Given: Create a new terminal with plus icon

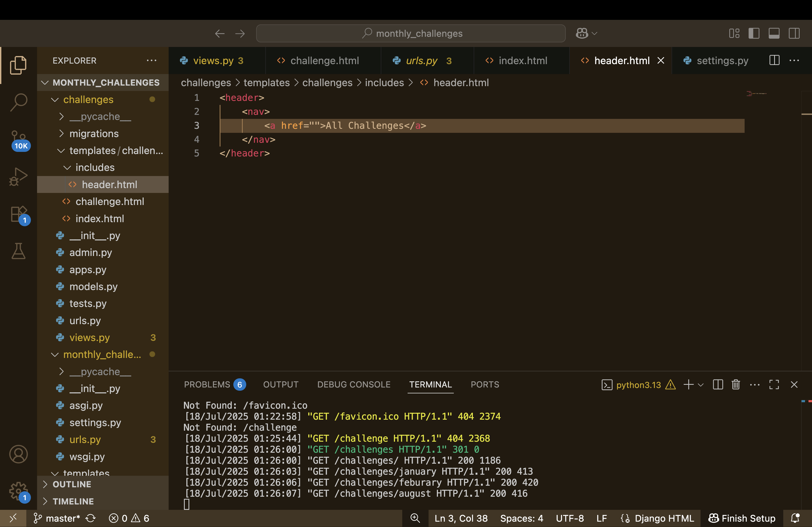Looking at the screenshot, I should [688, 385].
